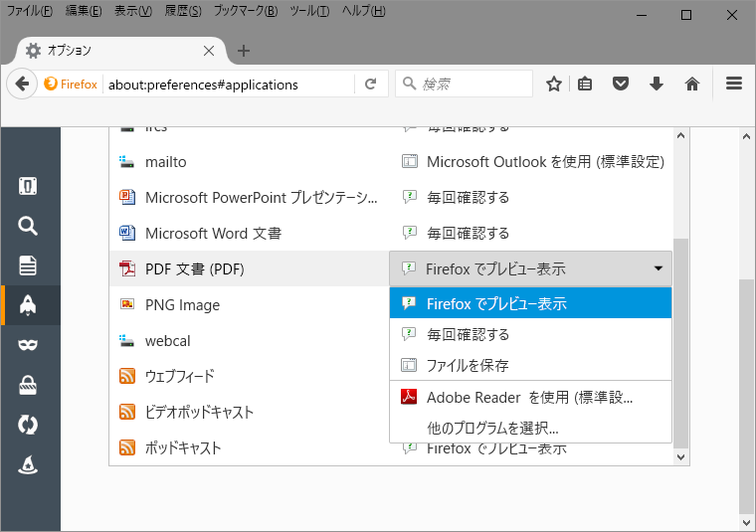Open the 履歴(S) menu
The image size is (756, 532).
[x=183, y=11]
